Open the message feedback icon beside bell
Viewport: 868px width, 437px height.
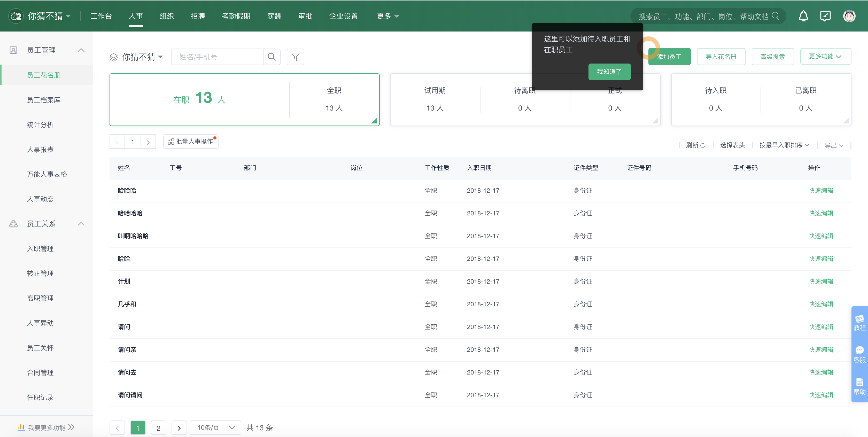point(825,16)
